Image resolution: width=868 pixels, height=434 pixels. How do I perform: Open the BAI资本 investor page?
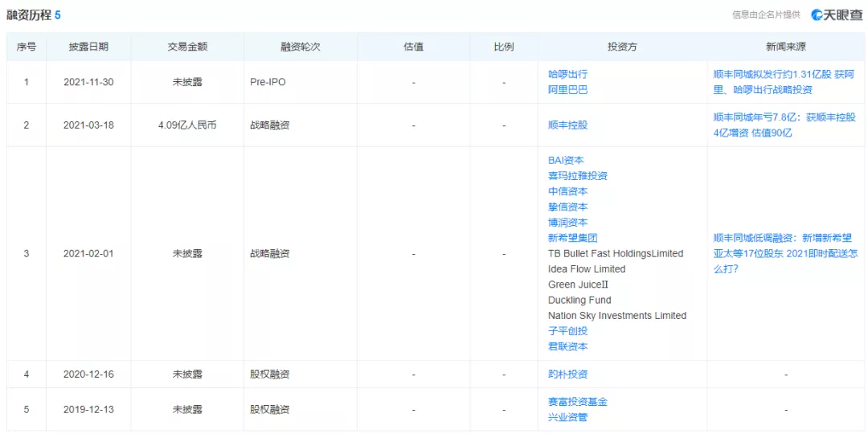[x=566, y=161]
